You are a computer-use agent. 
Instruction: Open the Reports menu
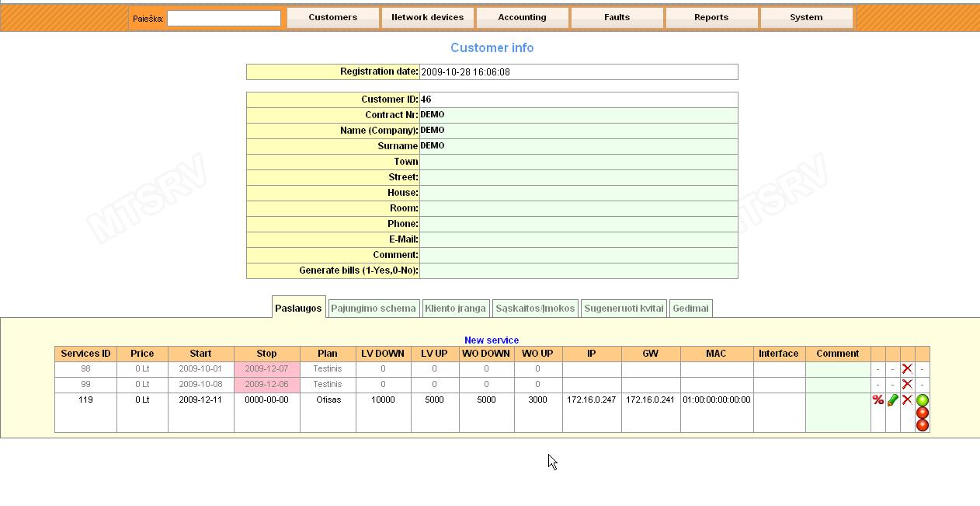(711, 17)
